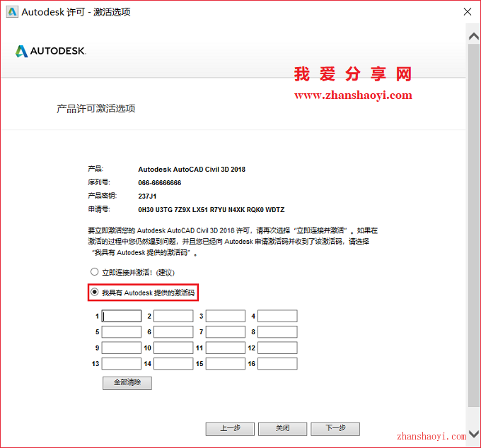Click the 产品许可激活选项 heading
Screen dimensions: 481x448
click(x=96, y=109)
